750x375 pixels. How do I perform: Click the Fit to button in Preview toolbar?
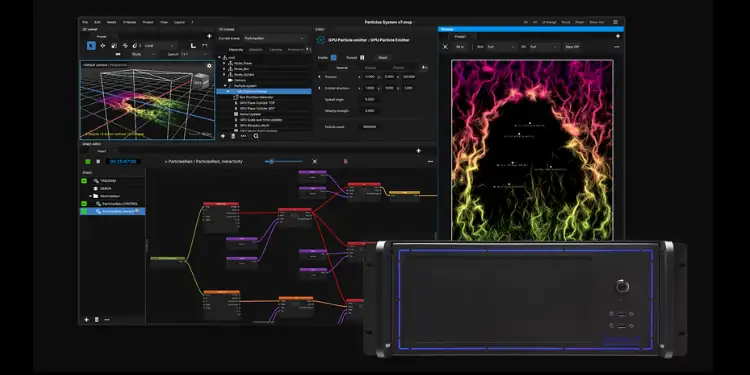tap(460, 47)
